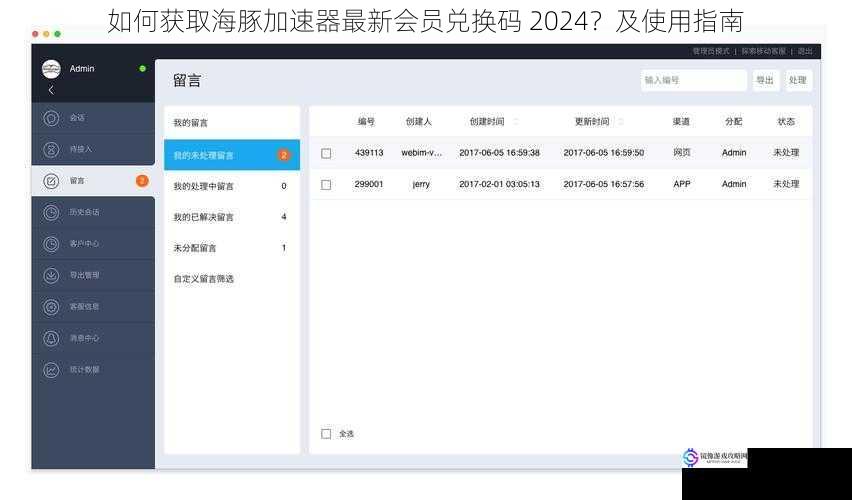Tick the 全选 select-all checkbox
The height and width of the screenshot is (500, 852).
click(326, 434)
